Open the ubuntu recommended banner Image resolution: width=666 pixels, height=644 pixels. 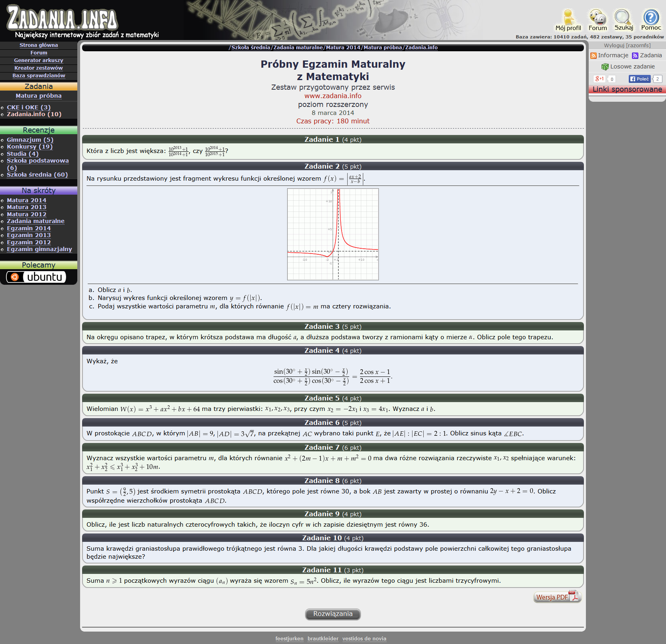pyautogui.click(x=36, y=277)
